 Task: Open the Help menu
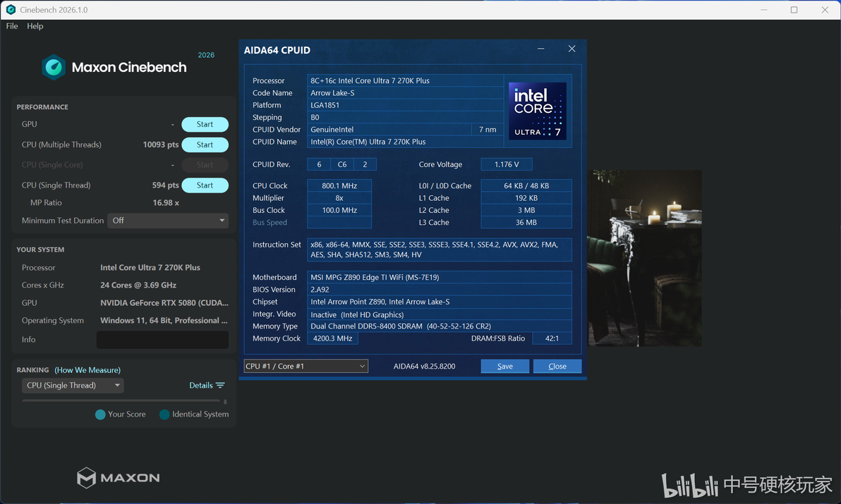pos(35,25)
